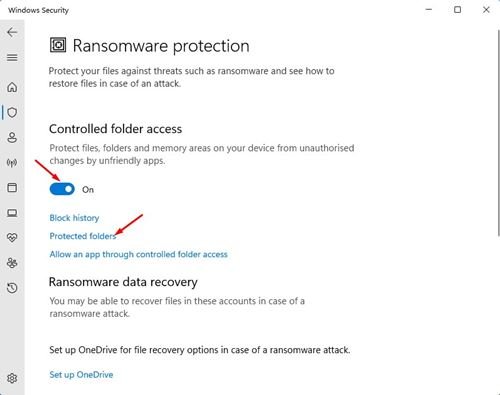Open Device security laptop icon
The width and height of the screenshot is (500, 395).
[12, 213]
